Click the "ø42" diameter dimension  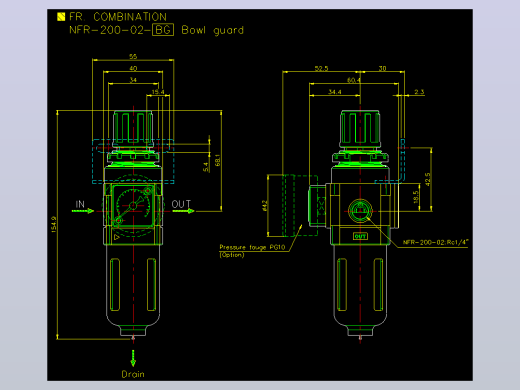pos(265,205)
